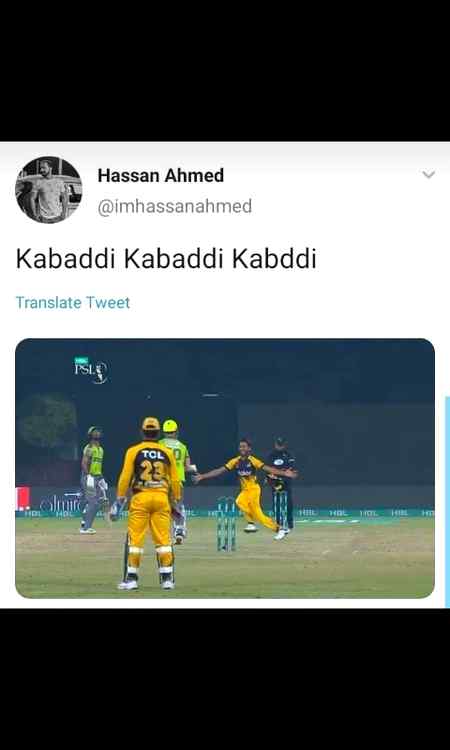Click the batsman in green walking away
Screen dimensions: 450x750
93,480
